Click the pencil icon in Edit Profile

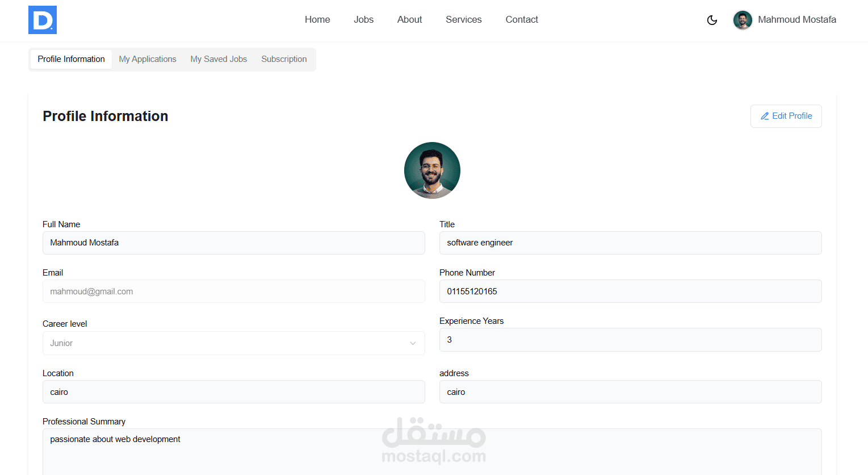pyautogui.click(x=765, y=116)
